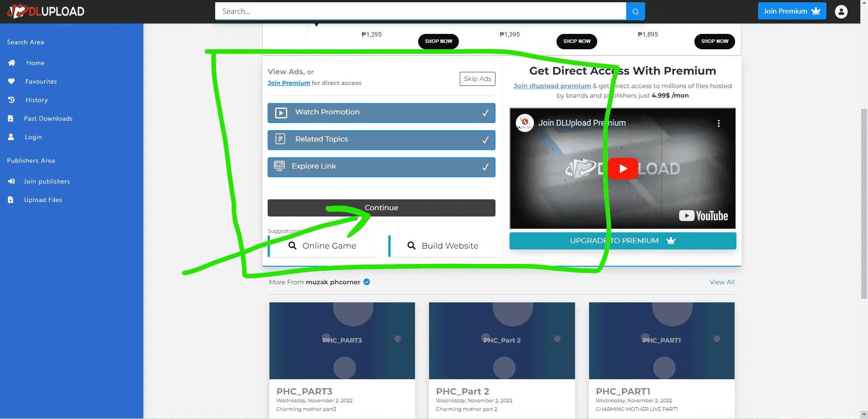Open History in the sidebar
Image resolution: width=868 pixels, height=419 pixels.
click(37, 100)
